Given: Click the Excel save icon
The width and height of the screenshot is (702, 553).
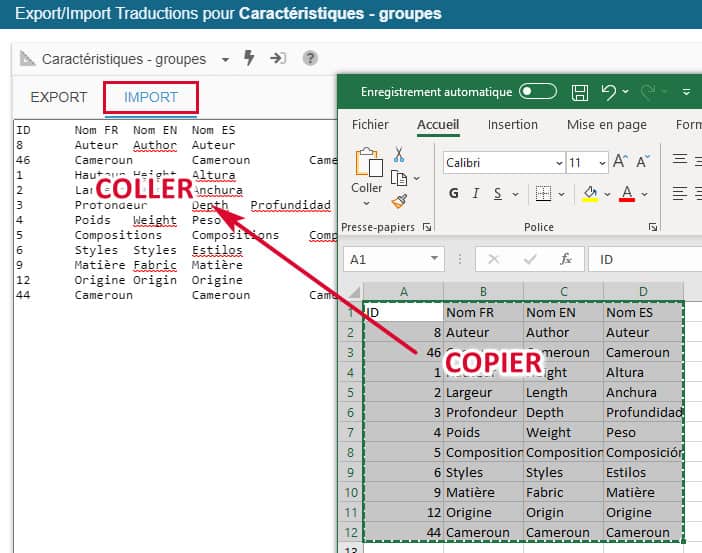Looking at the screenshot, I should pyautogui.click(x=579, y=92).
